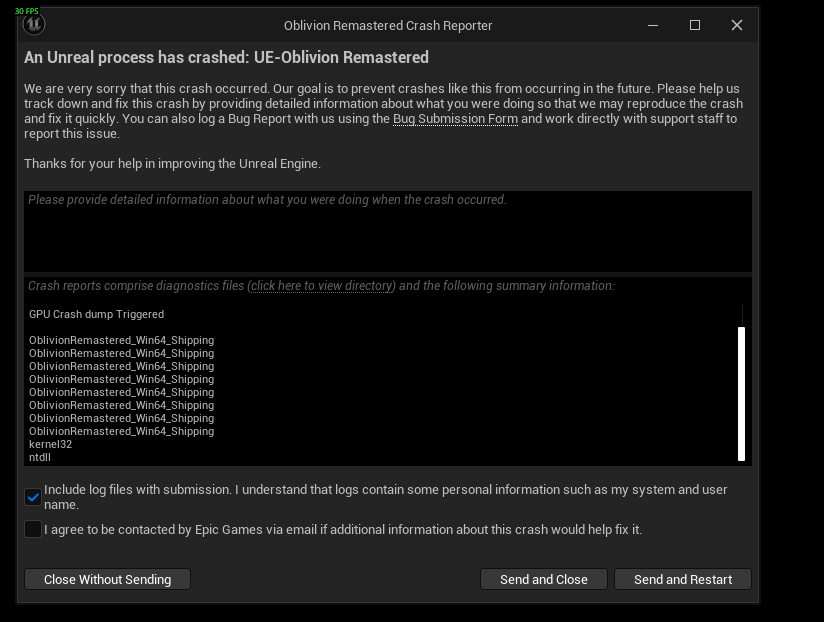
Task: Click the 30 FPS counter overlay
Action: coord(27,11)
